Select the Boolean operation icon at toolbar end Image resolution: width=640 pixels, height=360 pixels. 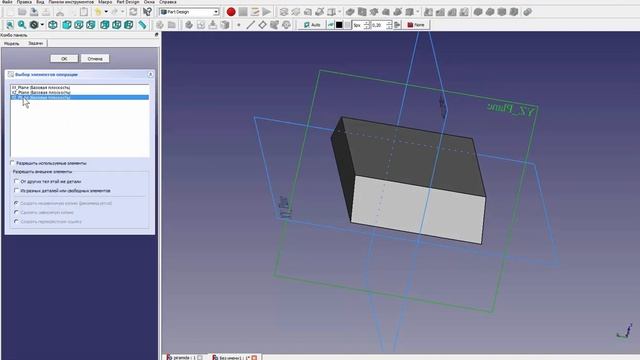coord(527,12)
